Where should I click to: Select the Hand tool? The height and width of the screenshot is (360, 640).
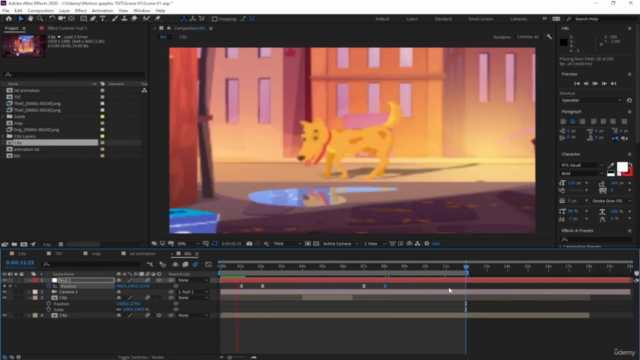(x=30, y=19)
